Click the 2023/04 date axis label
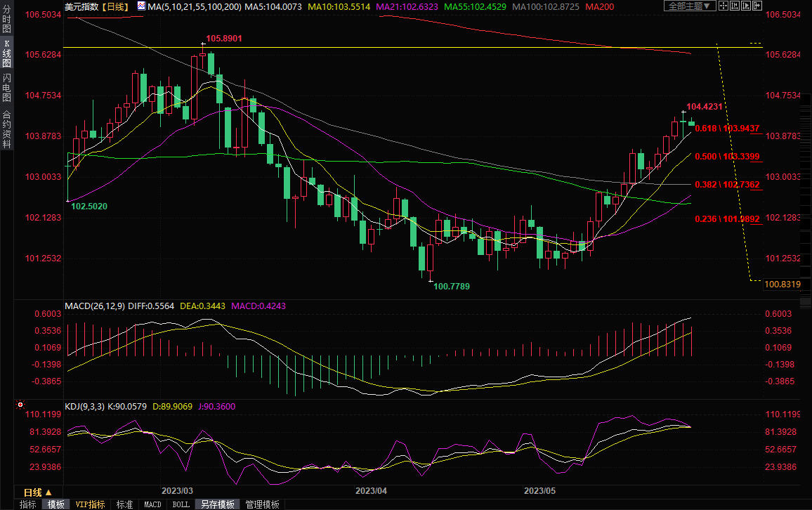This screenshot has height=510, width=812. point(371,491)
